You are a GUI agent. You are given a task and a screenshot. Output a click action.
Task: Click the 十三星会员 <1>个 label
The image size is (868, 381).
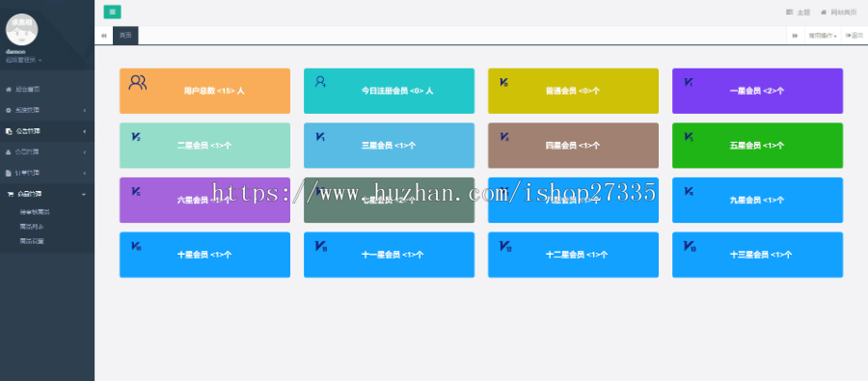(x=761, y=255)
